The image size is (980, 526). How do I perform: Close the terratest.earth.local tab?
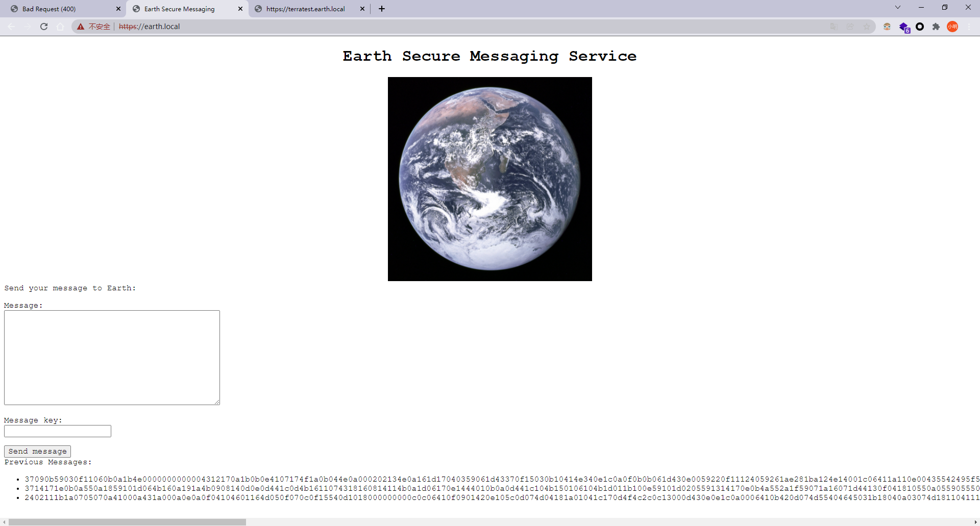point(362,9)
